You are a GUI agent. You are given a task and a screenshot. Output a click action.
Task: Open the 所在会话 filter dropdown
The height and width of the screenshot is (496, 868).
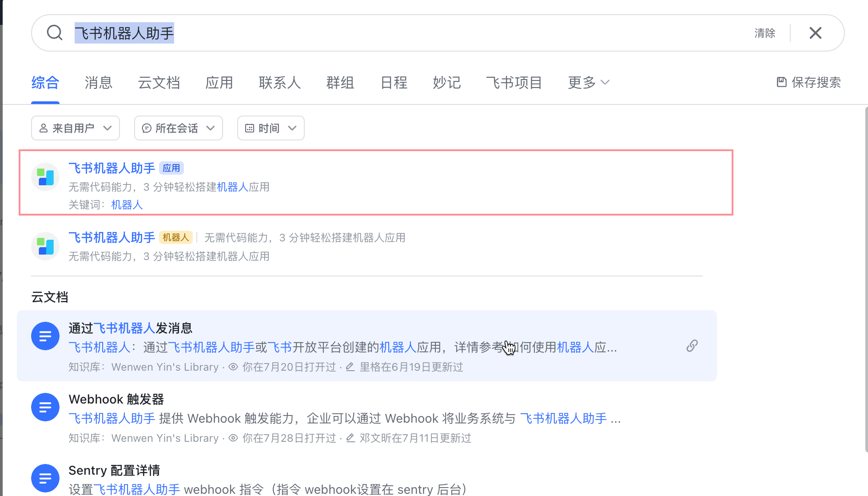click(x=179, y=128)
